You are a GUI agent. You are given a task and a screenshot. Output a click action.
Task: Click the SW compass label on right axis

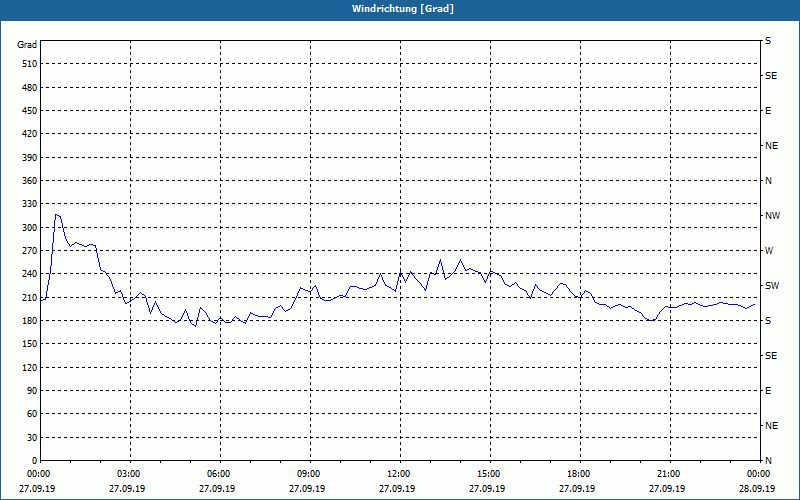pyautogui.click(x=772, y=286)
